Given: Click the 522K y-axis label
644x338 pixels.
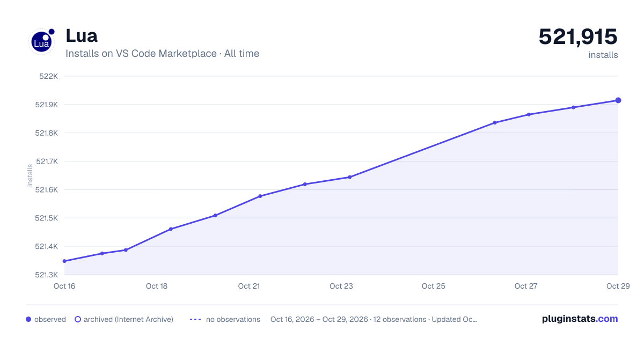Looking at the screenshot, I should (x=49, y=76).
